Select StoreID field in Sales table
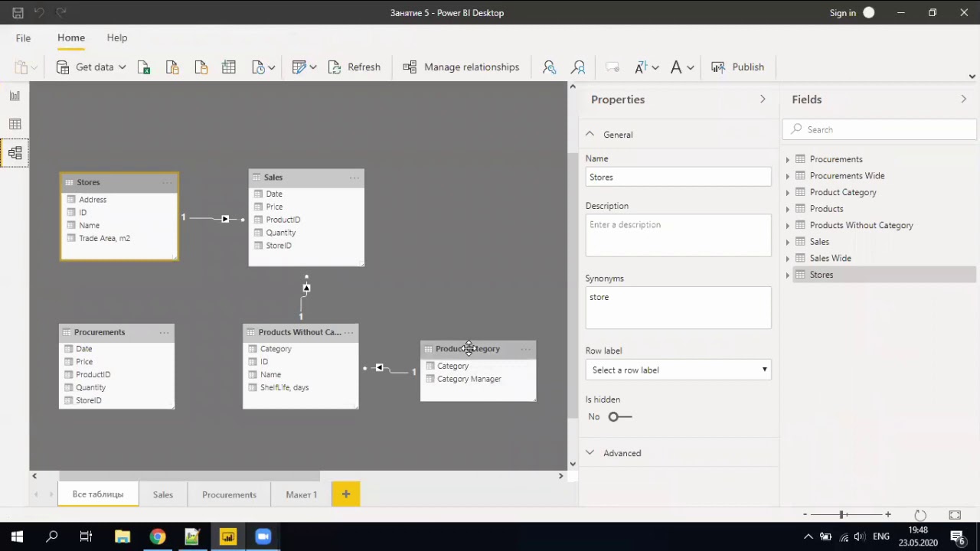 [x=278, y=246]
